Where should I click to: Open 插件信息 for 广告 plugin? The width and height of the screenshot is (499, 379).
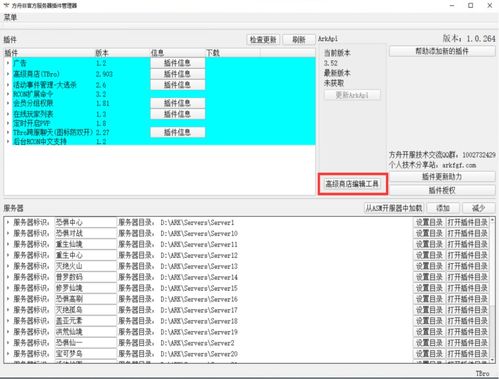click(x=177, y=63)
